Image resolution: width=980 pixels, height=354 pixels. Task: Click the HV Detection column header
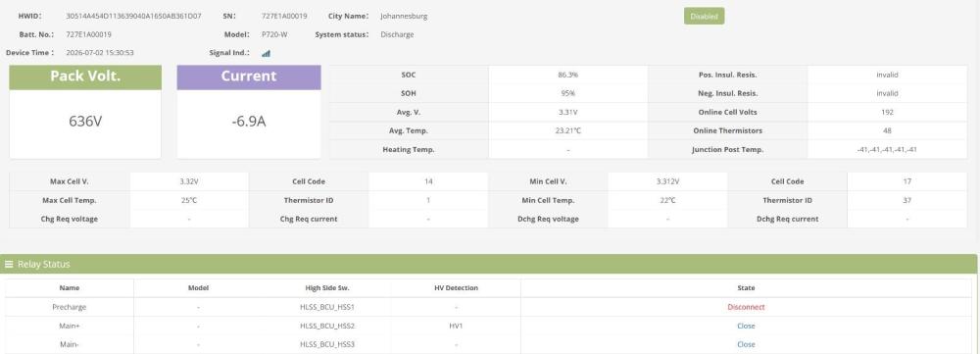pyautogui.click(x=457, y=288)
